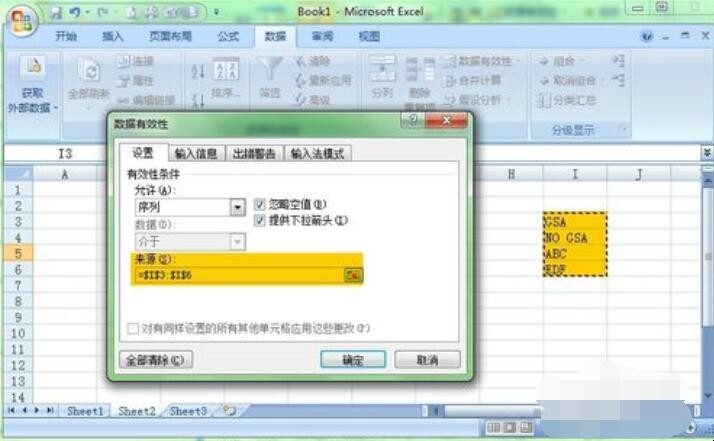Click 全部刷新 (Refresh All) icon
The width and height of the screenshot is (714, 441).
tap(89, 71)
